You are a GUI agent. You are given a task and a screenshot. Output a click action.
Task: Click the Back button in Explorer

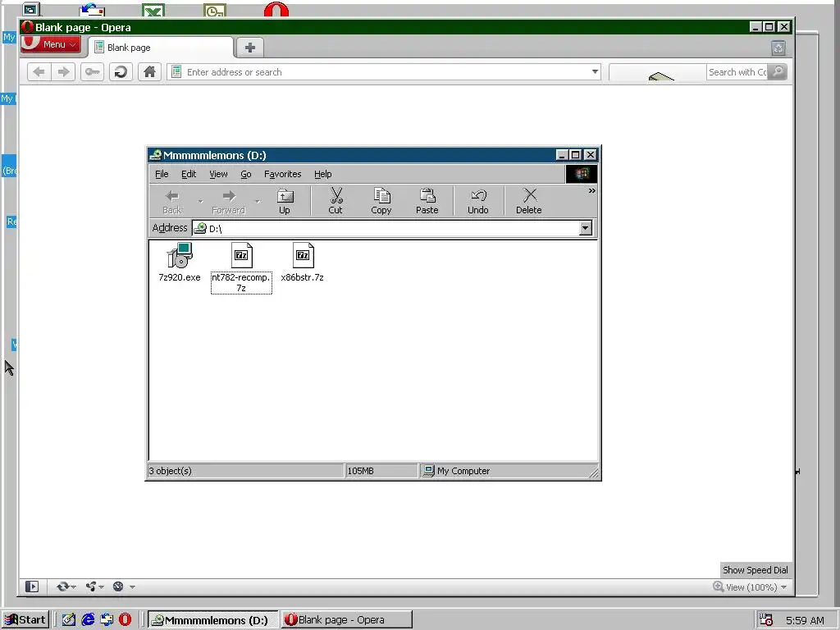tap(172, 202)
